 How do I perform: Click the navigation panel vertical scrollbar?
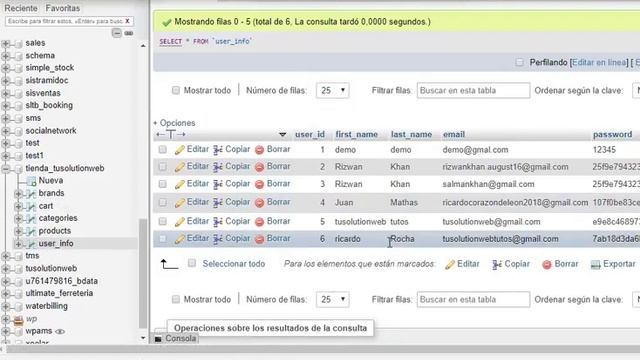click(x=143, y=273)
